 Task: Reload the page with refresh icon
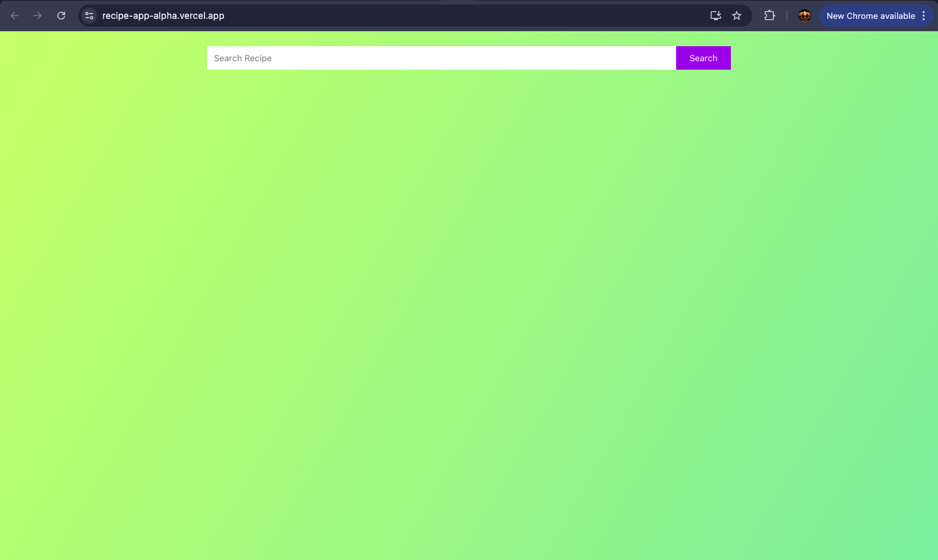[61, 16]
